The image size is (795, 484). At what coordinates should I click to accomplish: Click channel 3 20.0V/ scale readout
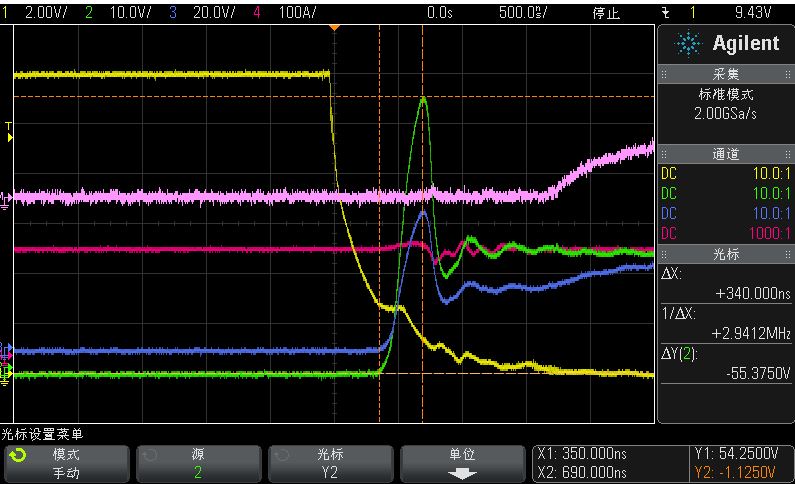[214, 12]
